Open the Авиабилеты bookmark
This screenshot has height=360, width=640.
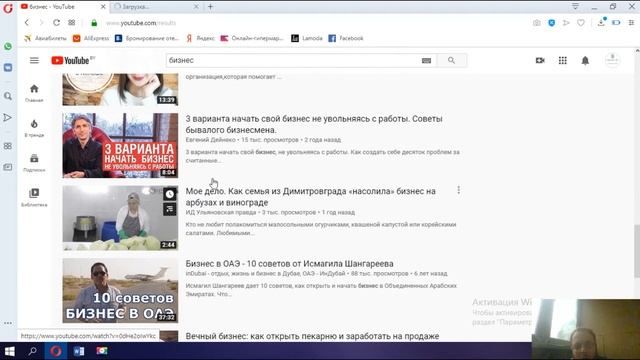click(x=45, y=38)
